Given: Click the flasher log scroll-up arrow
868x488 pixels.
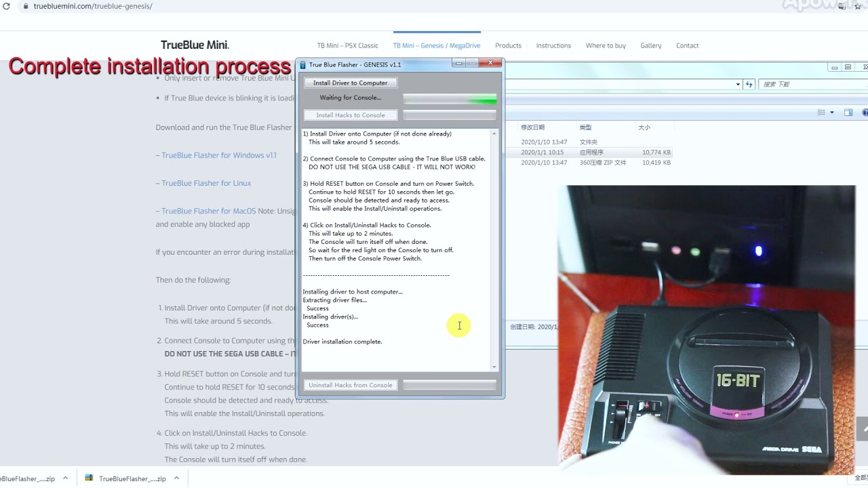Looking at the screenshot, I should 494,134.
